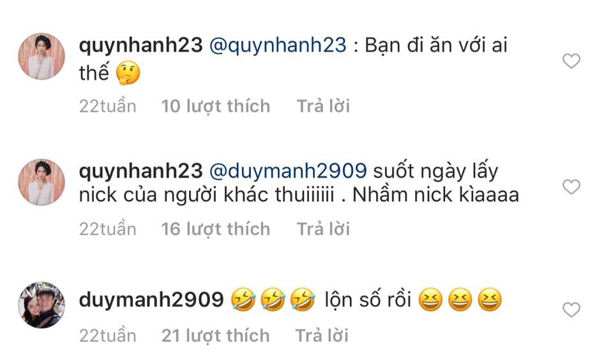Screen dimensions: 613x364
Task: Like the 'Bạn đi ăn với ai thế' comment
Action: click(571, 61)
